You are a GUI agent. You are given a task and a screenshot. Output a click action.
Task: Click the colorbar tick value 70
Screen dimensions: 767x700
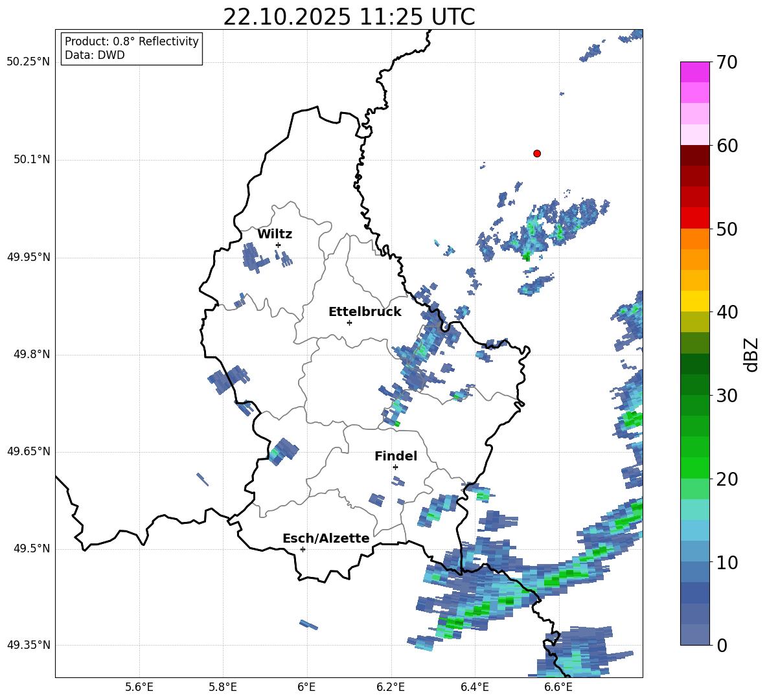pyautogui.click(x=727, y=62)
